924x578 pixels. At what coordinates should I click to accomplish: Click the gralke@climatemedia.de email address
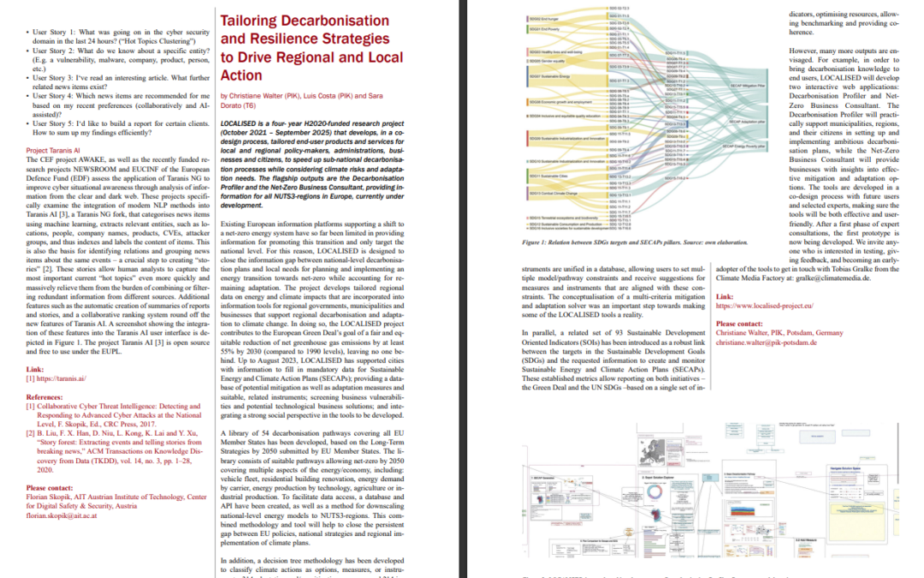831,278
